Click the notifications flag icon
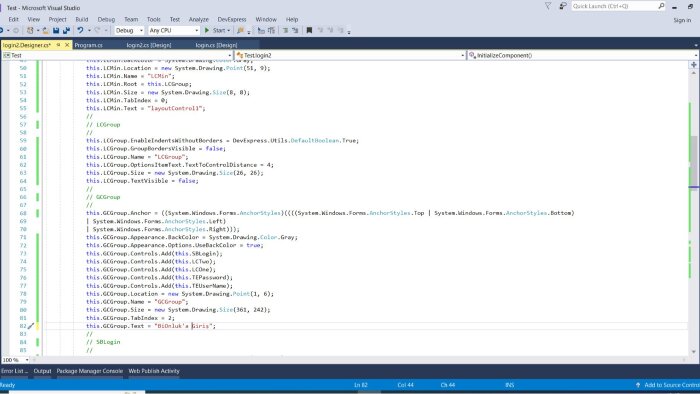Image resolution: width=700 pixels, height=394 pixels. [548, 6]
